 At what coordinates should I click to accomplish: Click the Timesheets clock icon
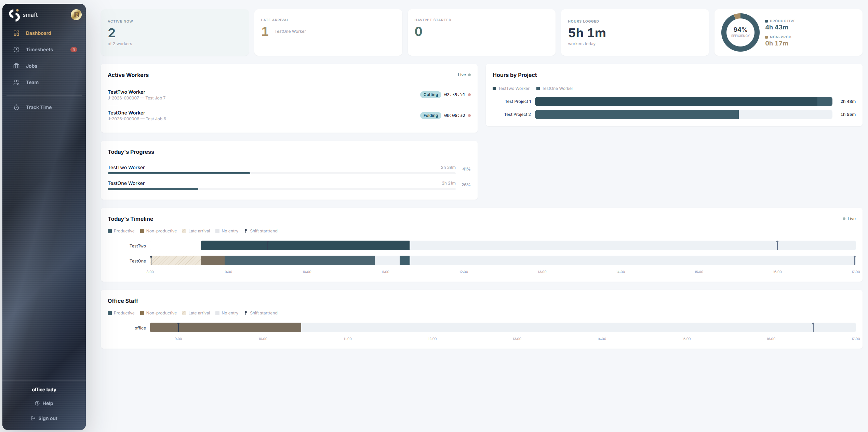click(x=16, y=50)
